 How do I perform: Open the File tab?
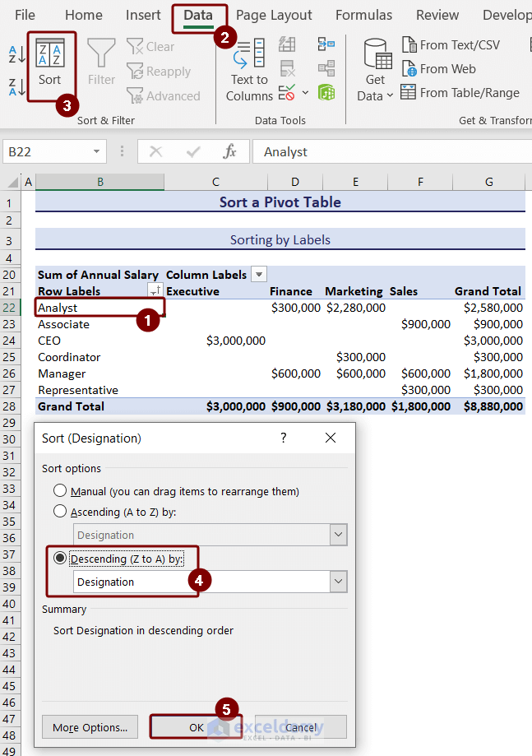[25, 15]
